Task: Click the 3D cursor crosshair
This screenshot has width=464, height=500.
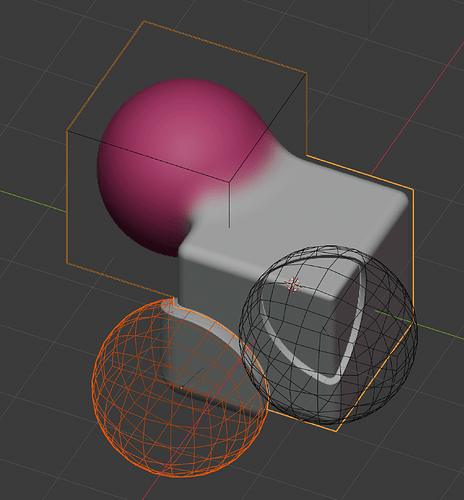Action: click(293, 285)
